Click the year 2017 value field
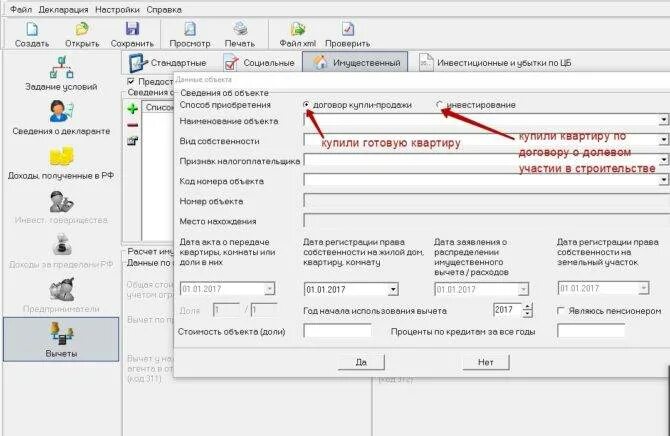Viewport: 670px width, 436px height. tap(508, 310)
